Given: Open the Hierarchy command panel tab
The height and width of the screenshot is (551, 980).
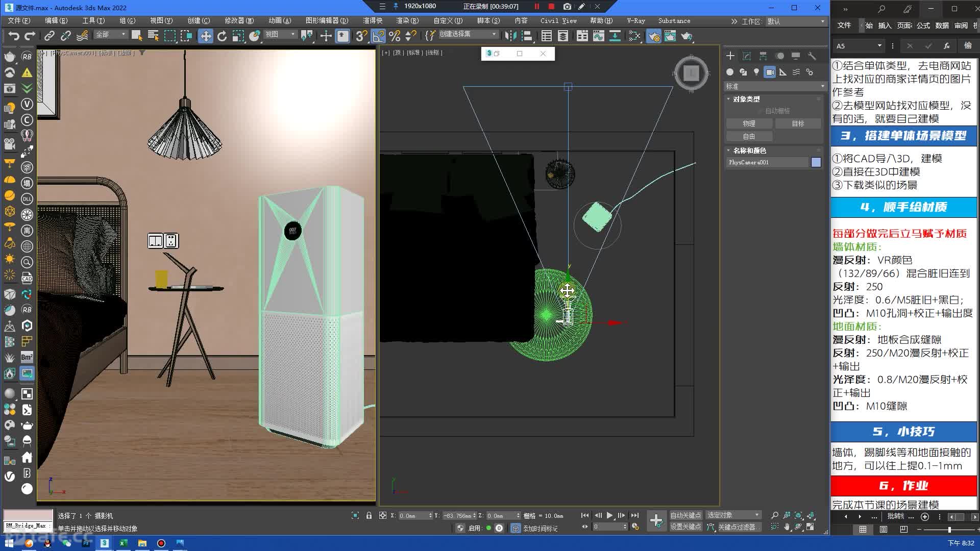Looking at the screenshot, I should coord(763,56).
